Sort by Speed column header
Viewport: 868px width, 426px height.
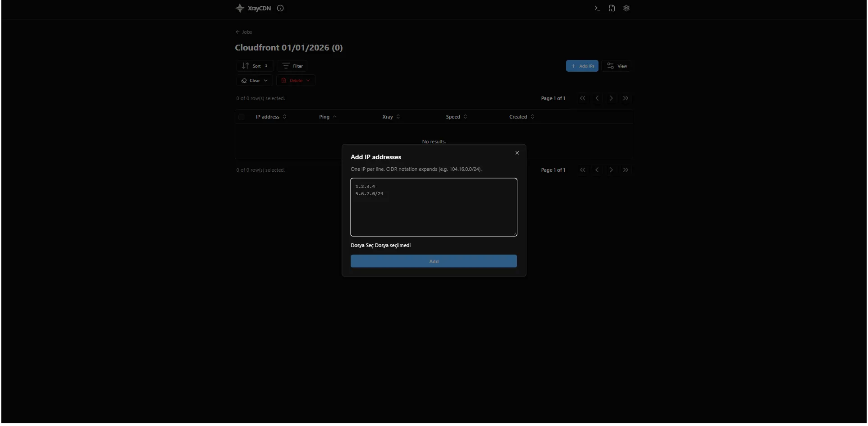pyautogui.click(x=456, y=117)
